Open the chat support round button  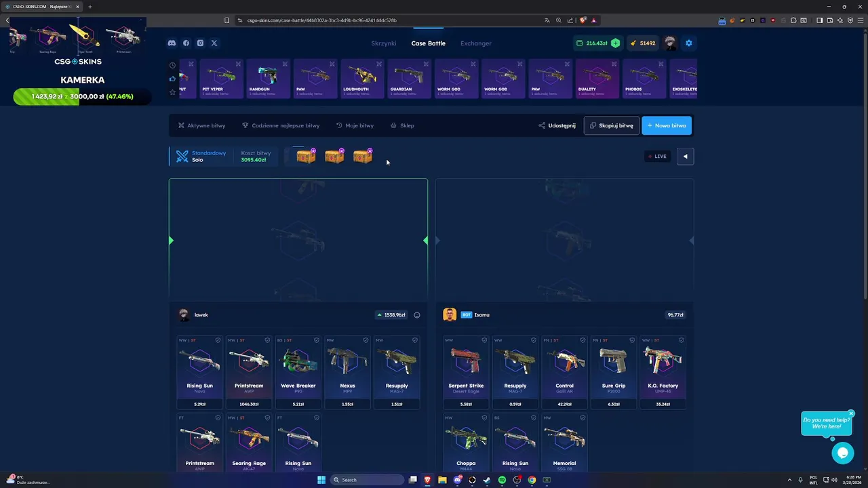click(843, 453)
